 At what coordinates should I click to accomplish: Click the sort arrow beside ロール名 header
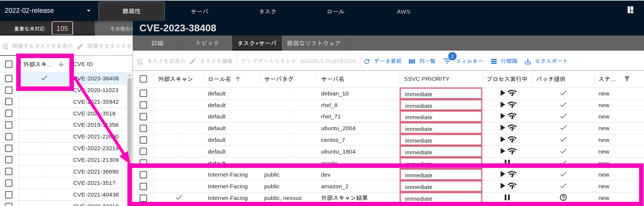point(238,79)
